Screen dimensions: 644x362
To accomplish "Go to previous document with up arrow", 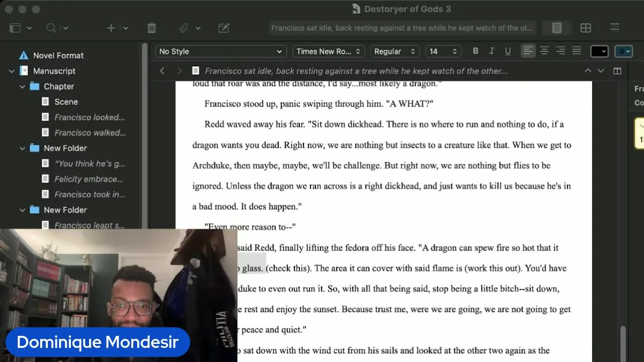I will (x=588, y=71).
